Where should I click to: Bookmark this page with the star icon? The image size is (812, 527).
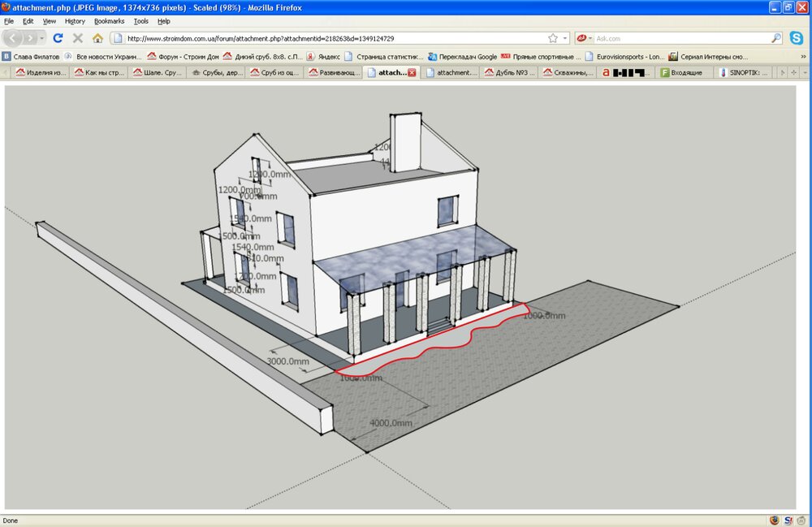(553, 38)
